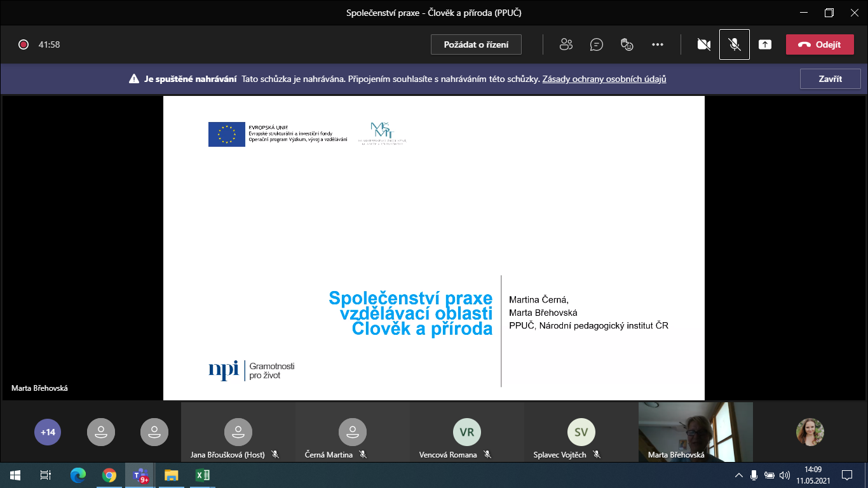Click the Požádat o řízení button

tap(476, 44)
